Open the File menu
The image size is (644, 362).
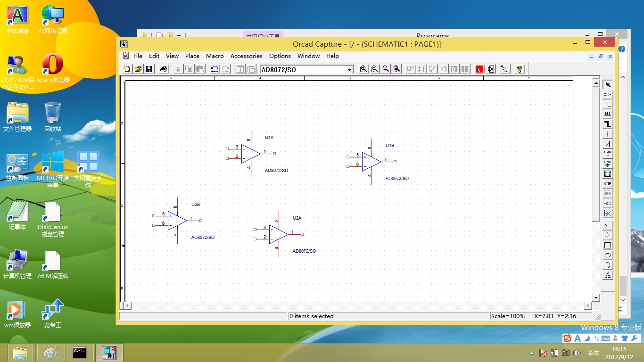click(138, 56)
